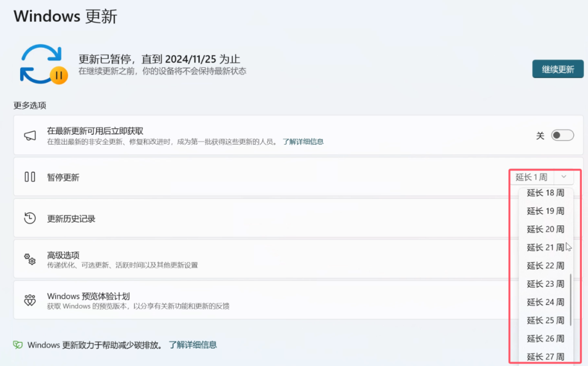Open the 延长 1 周 dropdown
The image size is (588, 366).
(x=542, y=177)
